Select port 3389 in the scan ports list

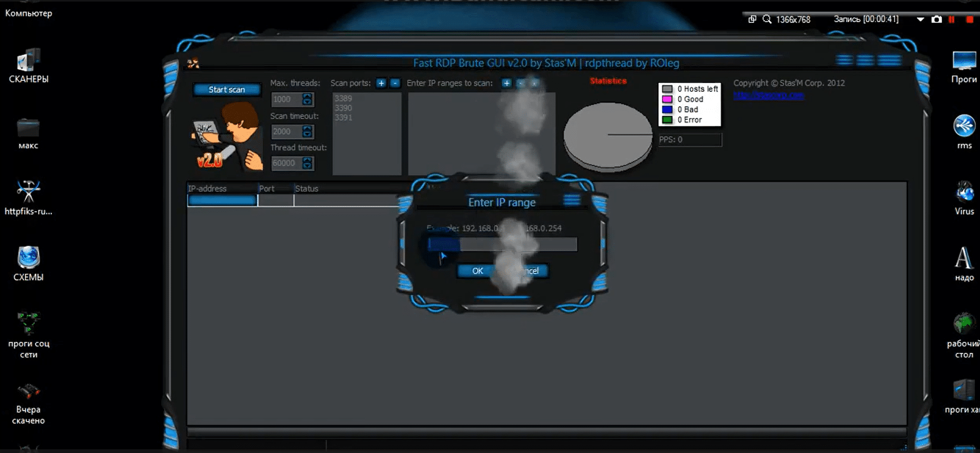tap(343, 98)
